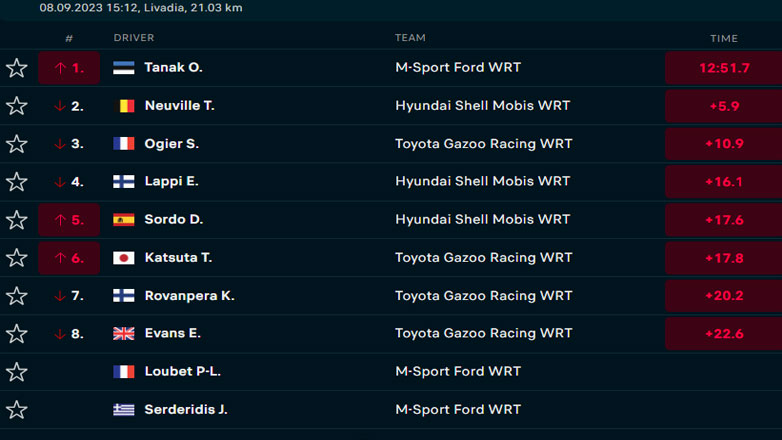Click the up arrow position 5 badge
Image resolution: width=782 pixels, height=440 pixels.
click(69, 220)
